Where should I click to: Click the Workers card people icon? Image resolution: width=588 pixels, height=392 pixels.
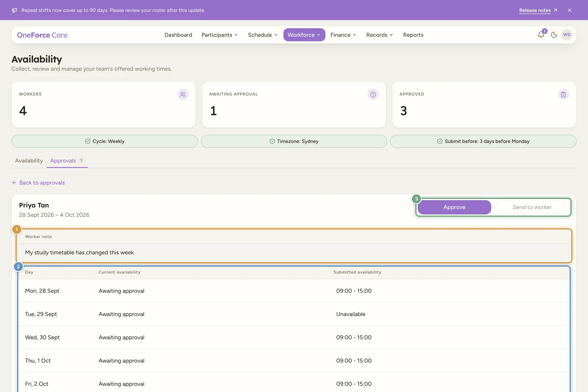click(x=183, y=94)
